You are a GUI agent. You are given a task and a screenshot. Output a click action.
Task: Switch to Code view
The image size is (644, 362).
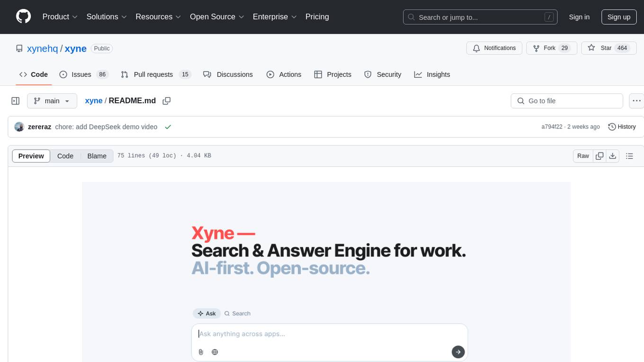pyautogui.click(x=65, y=156)
